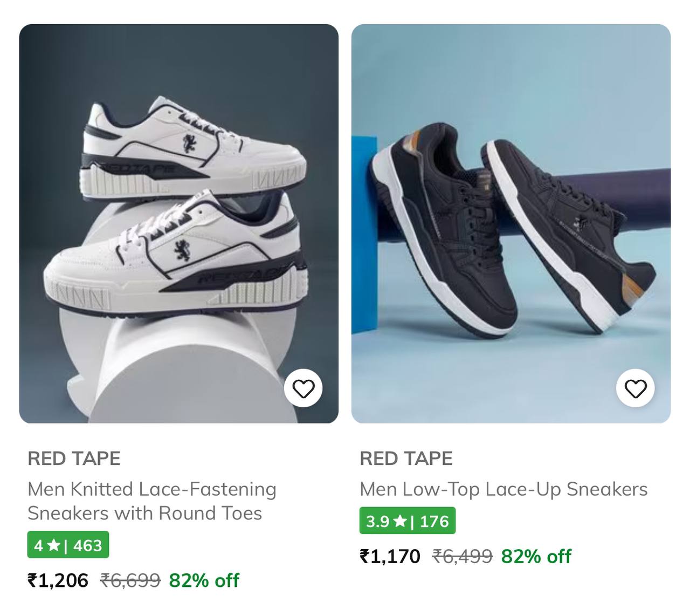This screenshot has height=616, width=690.
Task: View the 463 ratings count
Action: pos(87,545)
